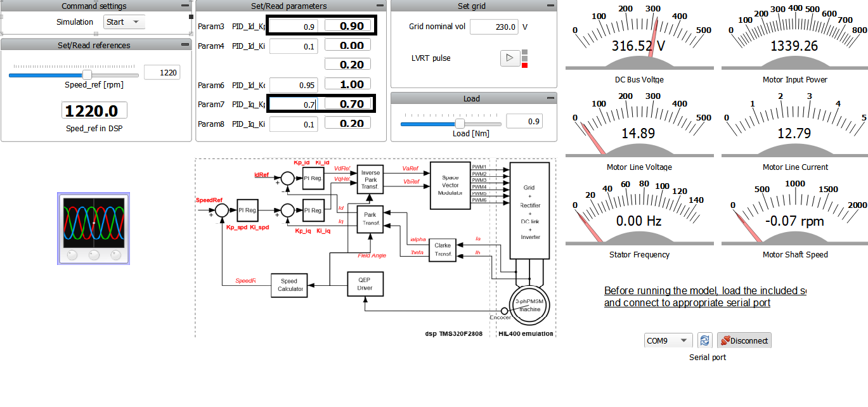Select the PID_Id_Kp input field
Viewport: 868px width, 407px height.
coord(294,27)
